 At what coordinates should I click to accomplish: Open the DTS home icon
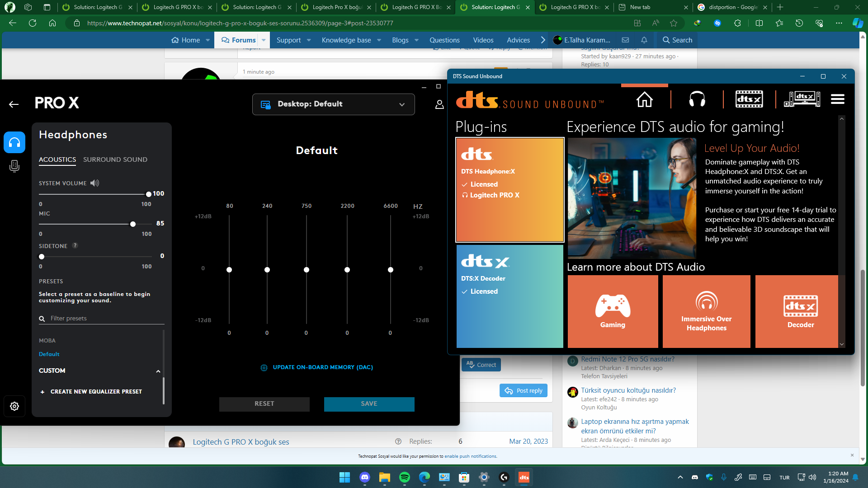click(644, 99)
